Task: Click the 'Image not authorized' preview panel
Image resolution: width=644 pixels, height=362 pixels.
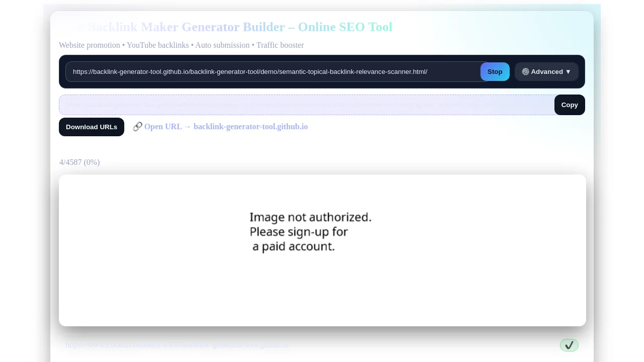Action: click(x=323, y=250)
